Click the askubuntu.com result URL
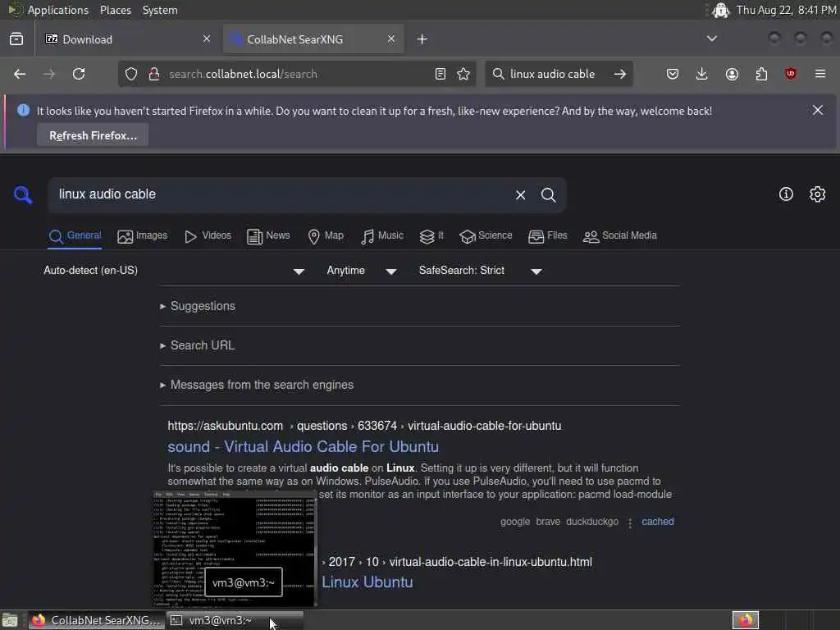The width and height of the screenshot is (840, 630). 364,426
